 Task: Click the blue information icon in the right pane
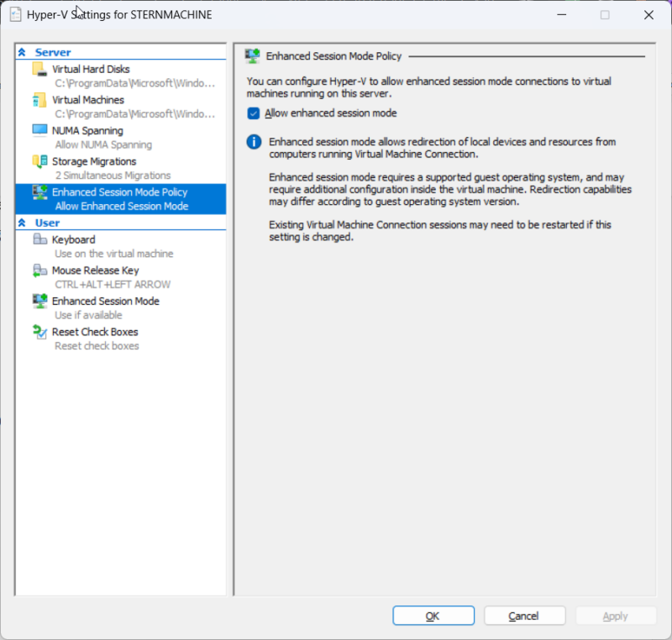[254, 142]
